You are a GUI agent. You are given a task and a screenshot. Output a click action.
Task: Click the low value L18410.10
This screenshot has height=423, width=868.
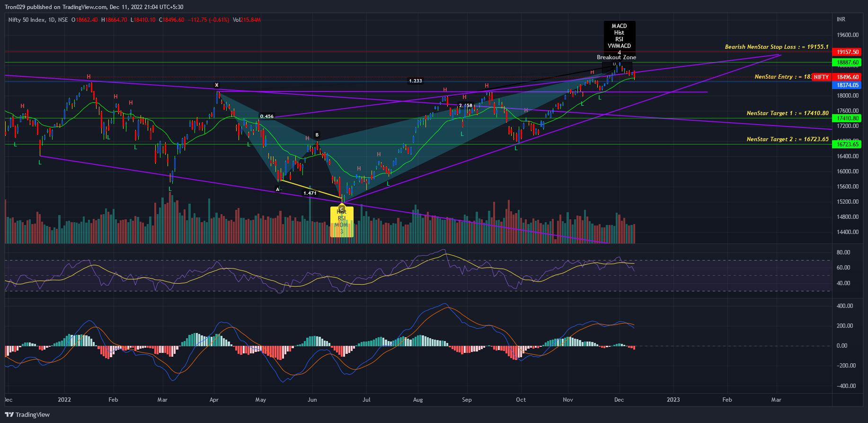coord(143,20)
